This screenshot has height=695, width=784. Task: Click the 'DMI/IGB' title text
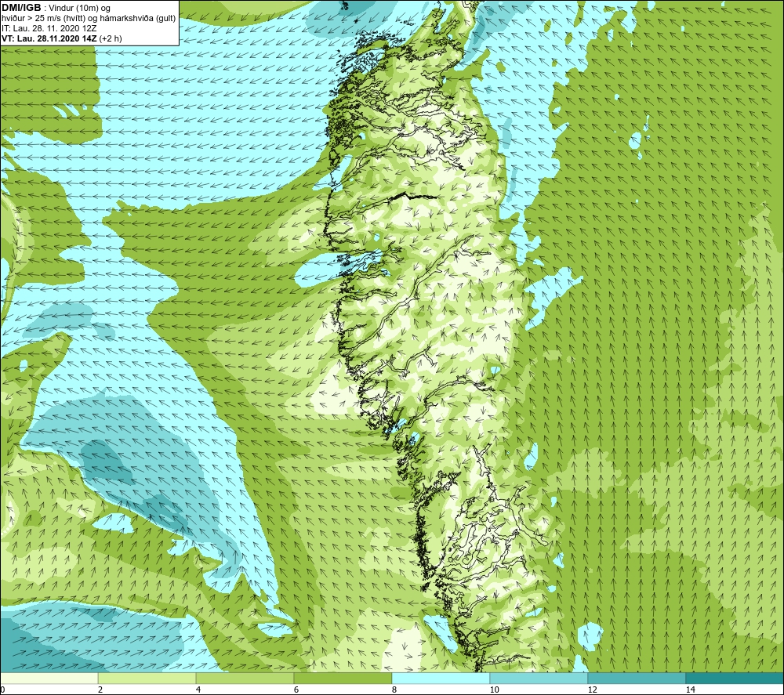[x=21, y=8]
